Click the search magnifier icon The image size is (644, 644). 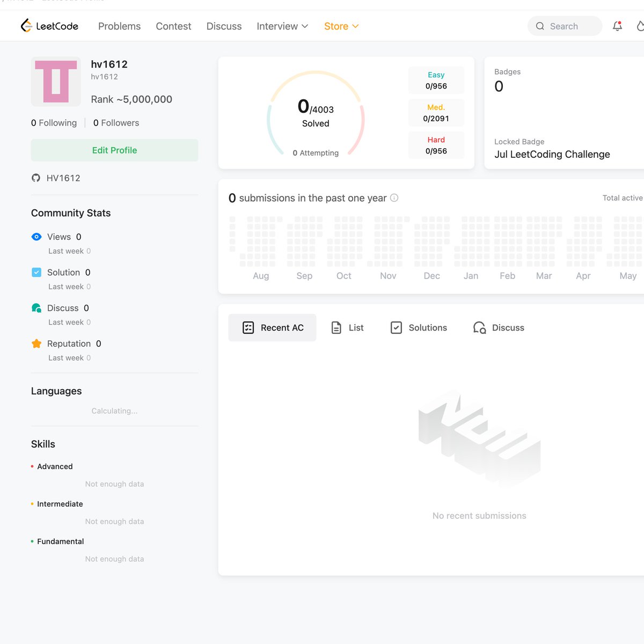point(540,26)
